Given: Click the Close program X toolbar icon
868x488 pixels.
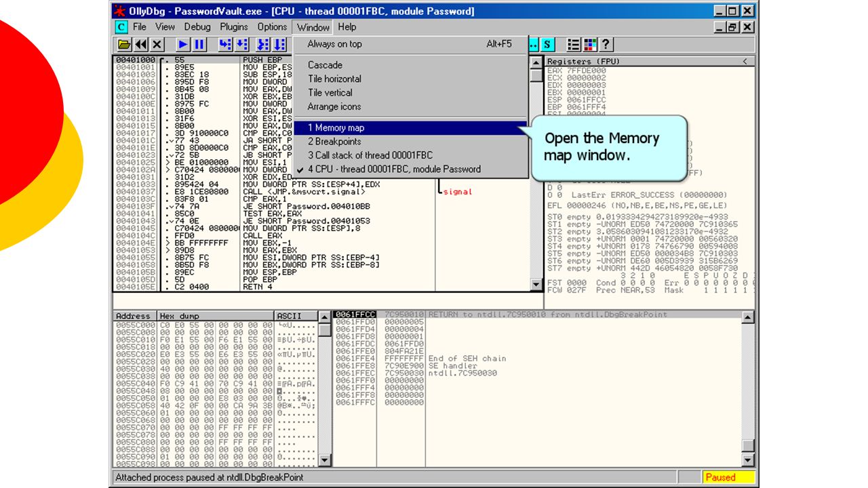Looking at the screenshot, I should (x=157, y=45).
